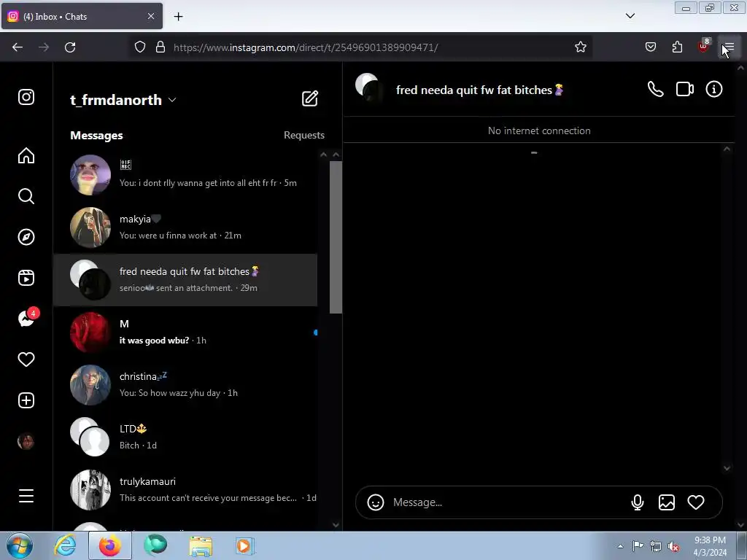Expand the t_frmdanorth account switcher
Image resolution: width=747 pixels, height=560 pixels.
point(123,100)
